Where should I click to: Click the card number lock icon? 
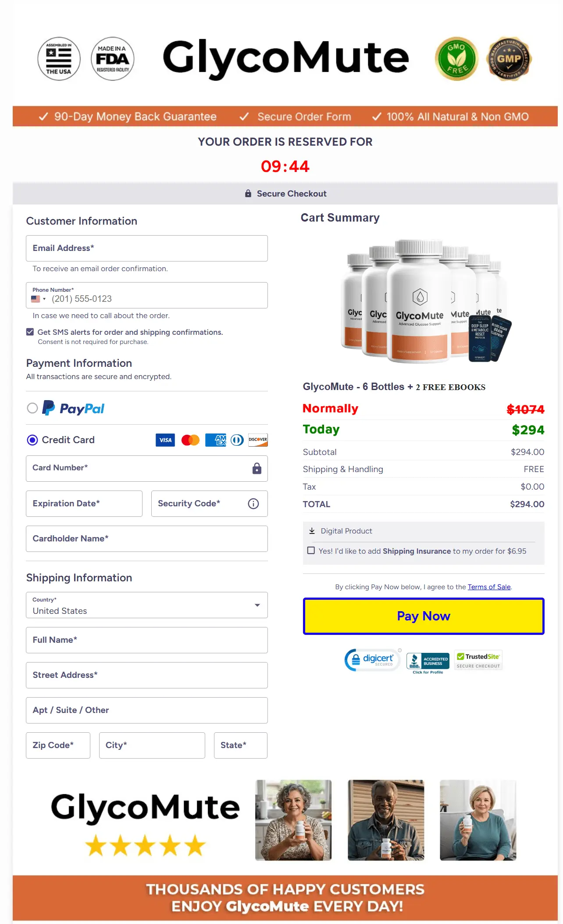pos(257,469)
